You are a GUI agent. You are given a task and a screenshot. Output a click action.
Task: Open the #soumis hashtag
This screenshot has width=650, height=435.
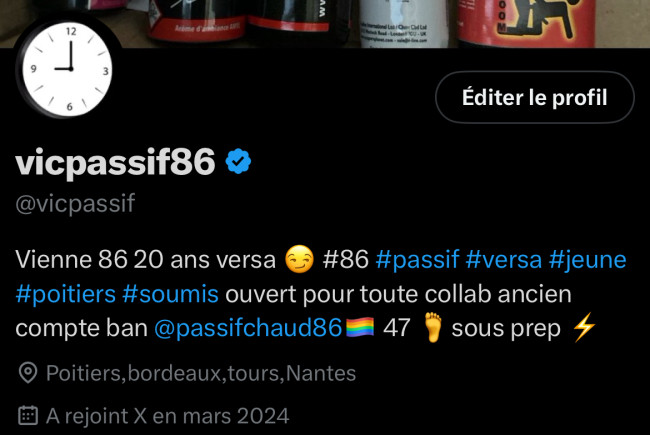coord(170,294)
